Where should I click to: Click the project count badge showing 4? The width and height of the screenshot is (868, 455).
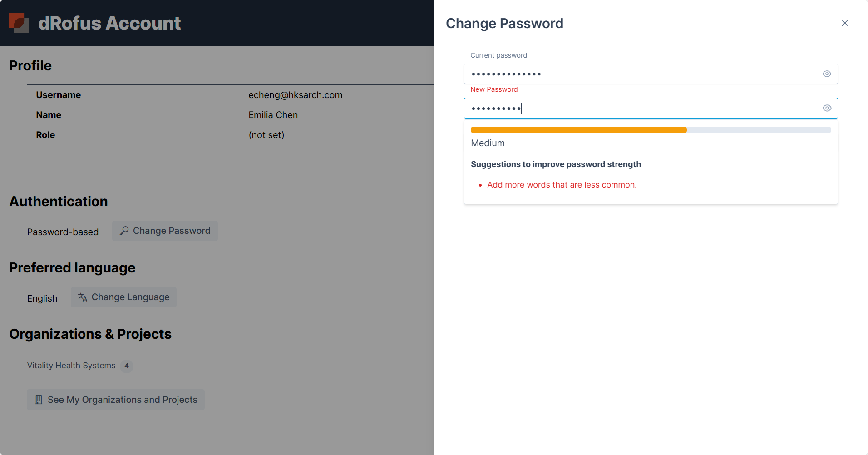click(127, 366)
